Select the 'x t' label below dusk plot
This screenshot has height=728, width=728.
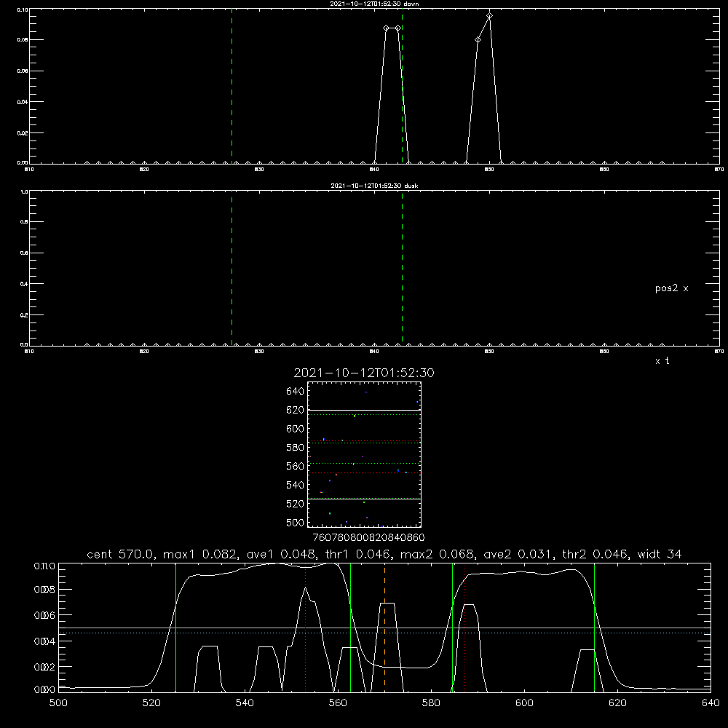(x=662, y=361)
